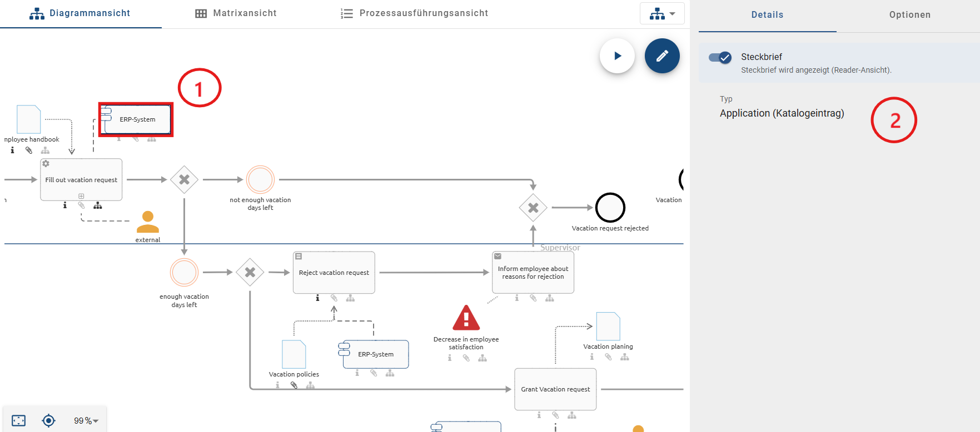980x432 pixels.
Task: Switch to the Matrixansicht tab
Action: click(236, 13)
